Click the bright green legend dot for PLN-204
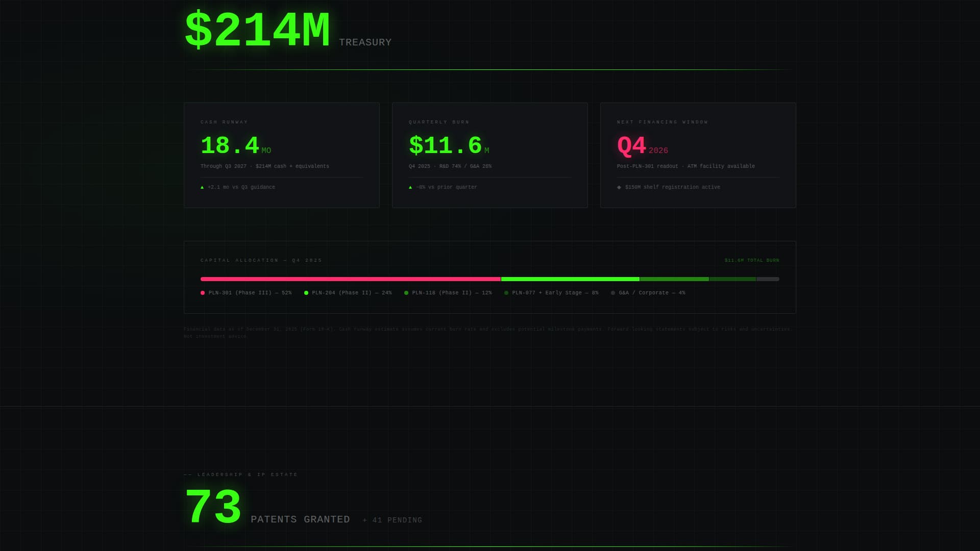 pyautogui.click(x=306, y=293)
